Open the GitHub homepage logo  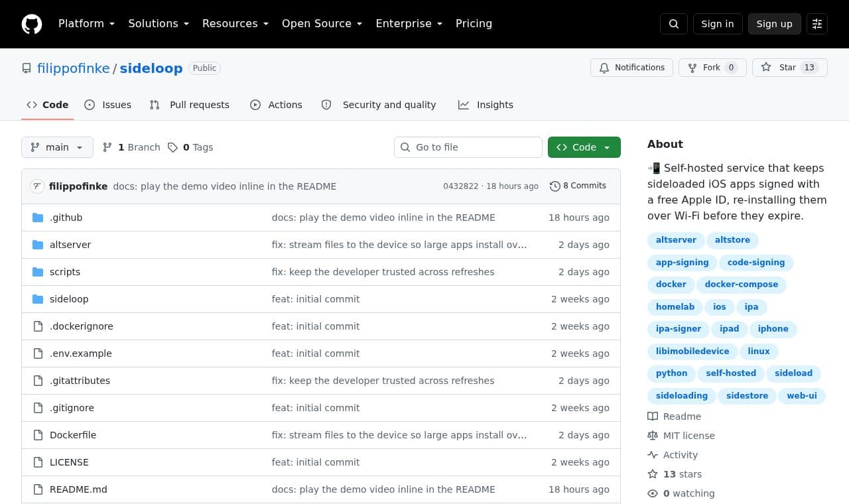click(32, 24)
